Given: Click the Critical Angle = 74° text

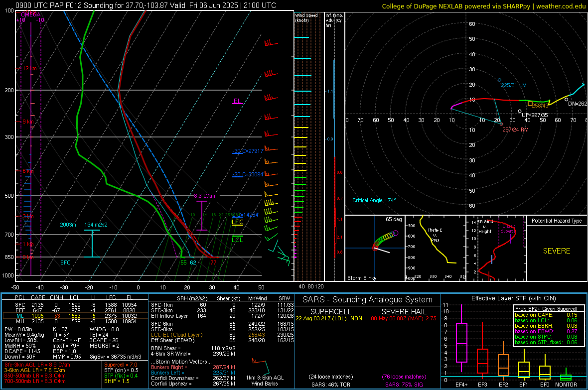Looking at the screenshot, I should [374, 200].
